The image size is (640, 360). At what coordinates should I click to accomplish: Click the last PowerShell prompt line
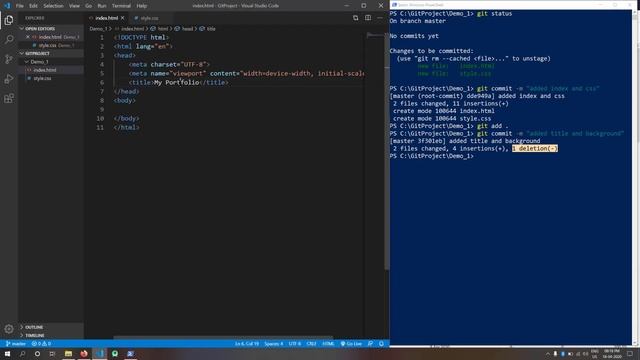click(x=432, y=156)
